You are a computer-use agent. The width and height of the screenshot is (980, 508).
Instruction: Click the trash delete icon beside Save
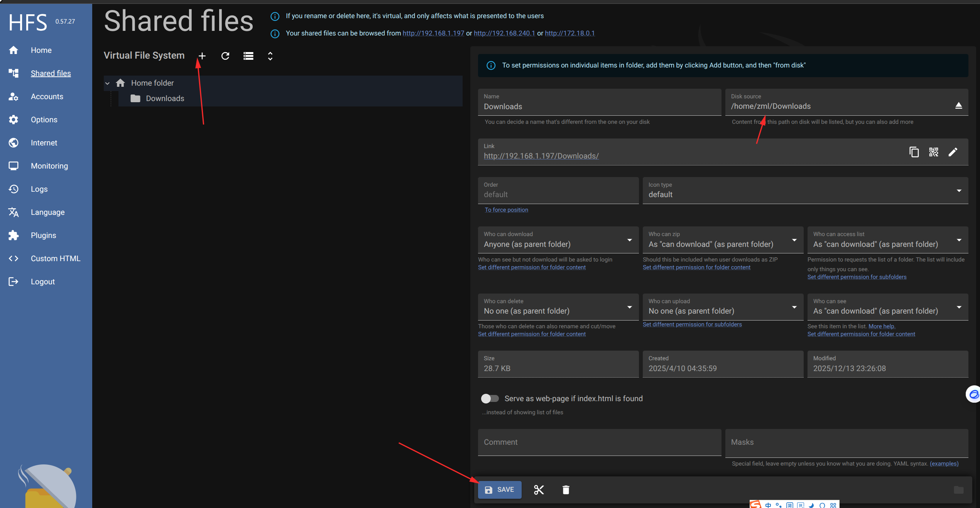click(x=566, y=490)
